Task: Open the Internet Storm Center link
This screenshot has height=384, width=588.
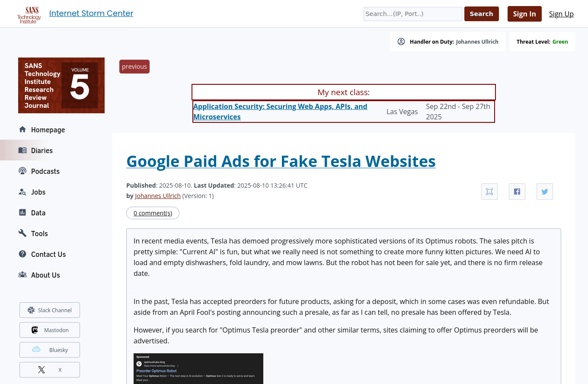Action: coord(91,13)
